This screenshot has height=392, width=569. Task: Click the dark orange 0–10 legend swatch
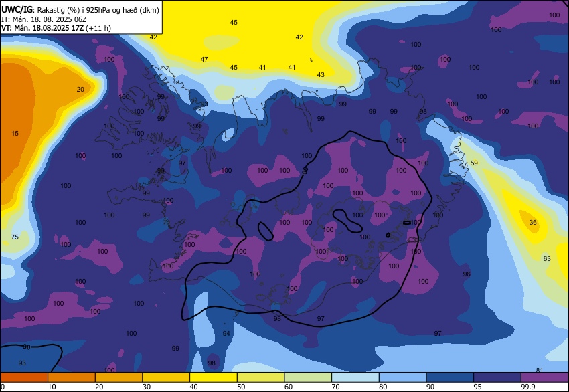coord(24,377)
